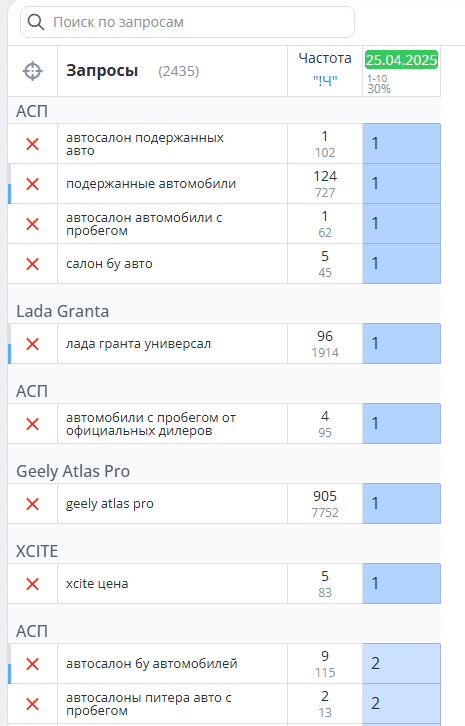The width and height of the screenshot is (465, 726).
Task: Click position cell 2 for 'автосалоны питера авто с пробегом'
Action: click(x=402, y=704)
